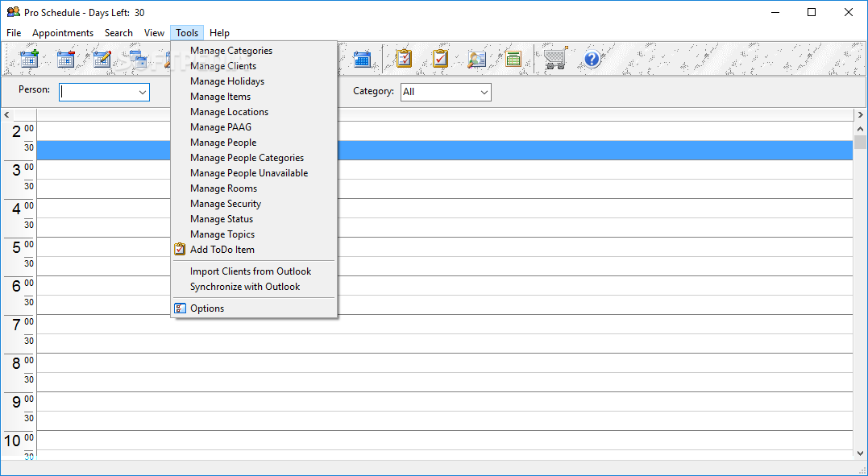868x476 pixels.
Task: Click the vertical scrollbar thumb
Action: pos(860,143)
